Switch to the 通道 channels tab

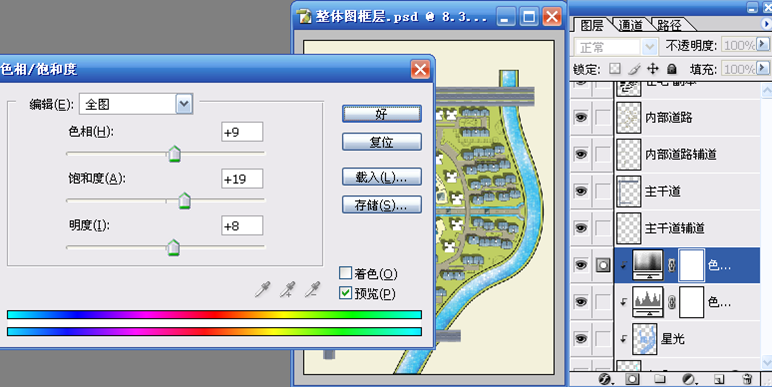[x=630, y=25]
